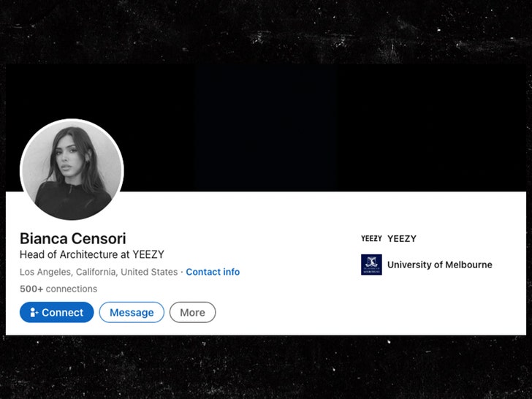This screenshot has width=532, height=399.
Task: Send a message with Message button
Action: tap(132, 312)
